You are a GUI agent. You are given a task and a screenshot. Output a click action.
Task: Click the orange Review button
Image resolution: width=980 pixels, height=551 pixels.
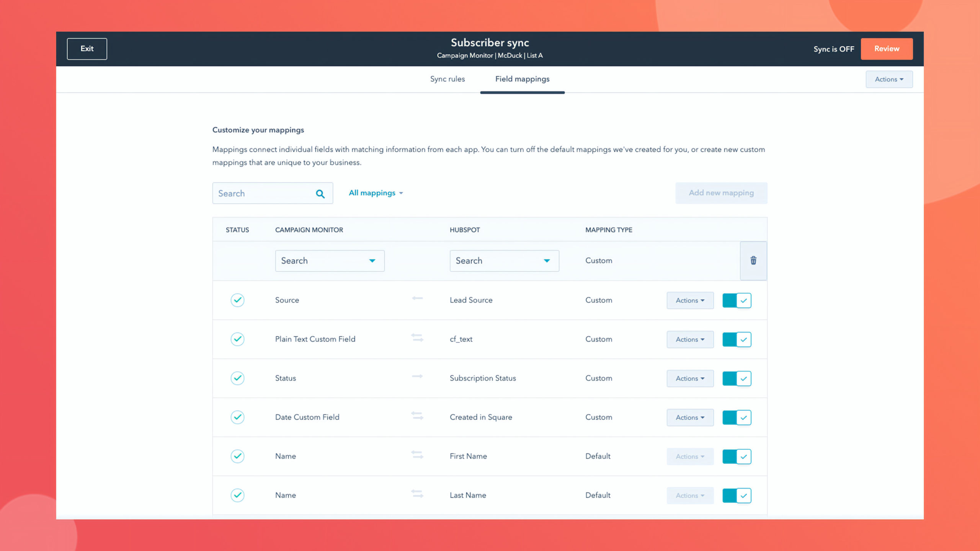pyautogui.click(x=887, y=49)
